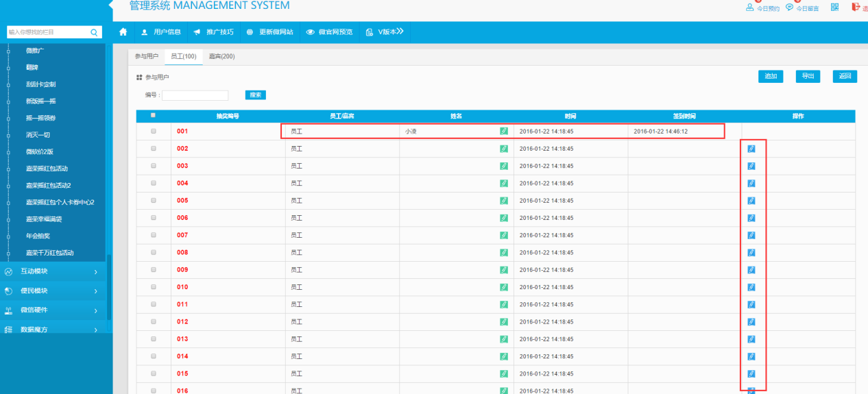The image size is (868, 394).
Task: Click the blue edit icon for row 002
Action: 751,149
